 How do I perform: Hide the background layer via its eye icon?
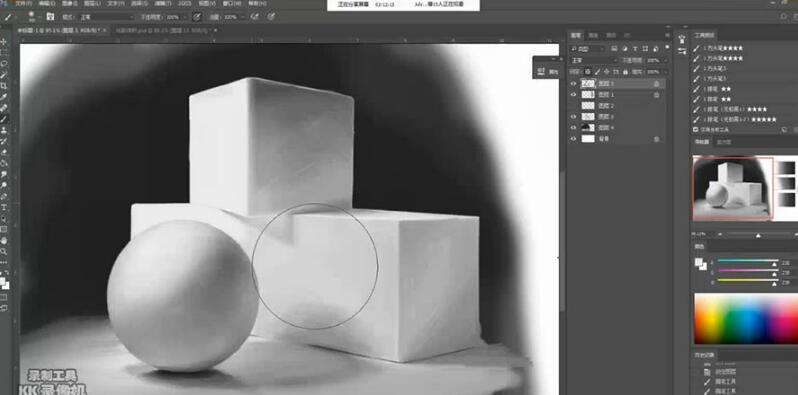tap(574, 138)
